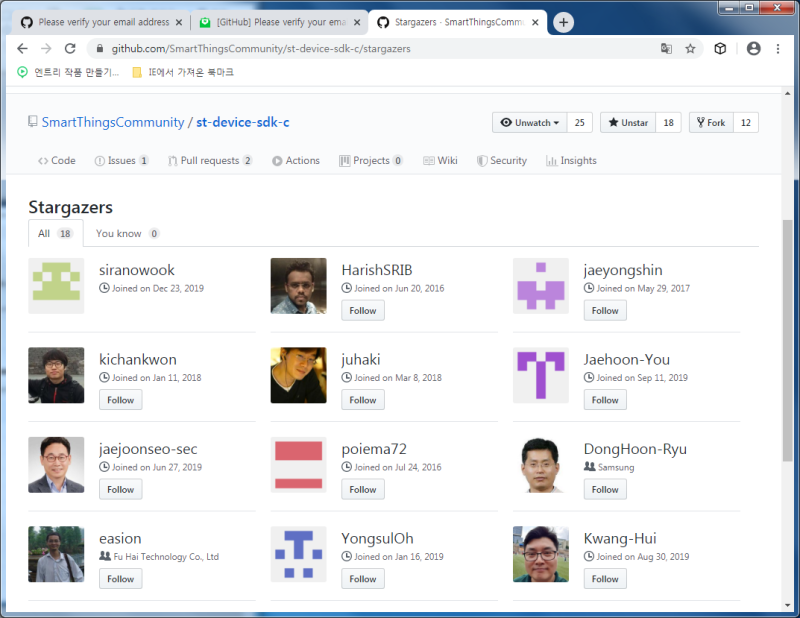This screenshot has width=800, height=618.
Task: Follow user jaeyongshin
Action: pos(605,310)
